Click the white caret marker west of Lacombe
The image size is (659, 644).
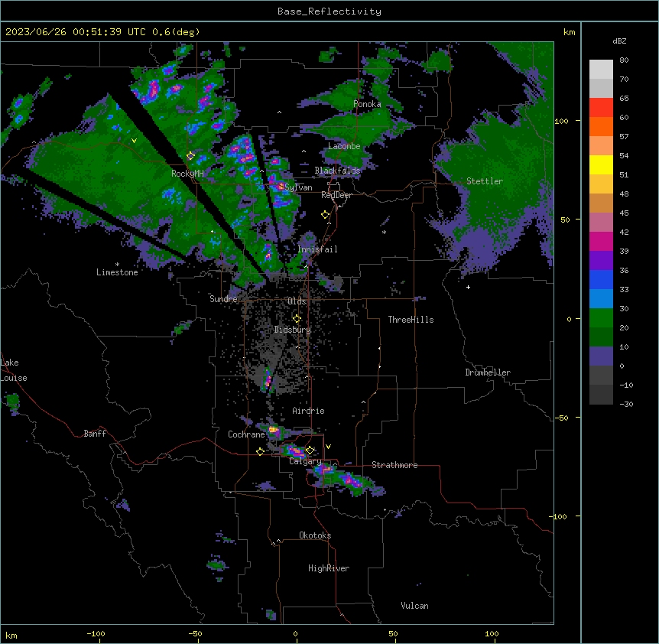304,151
